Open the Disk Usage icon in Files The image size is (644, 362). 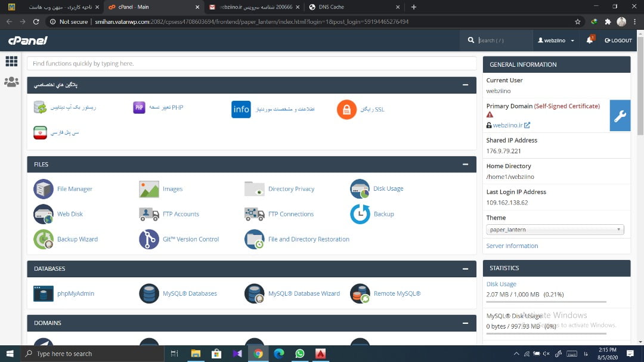point(360,188)
